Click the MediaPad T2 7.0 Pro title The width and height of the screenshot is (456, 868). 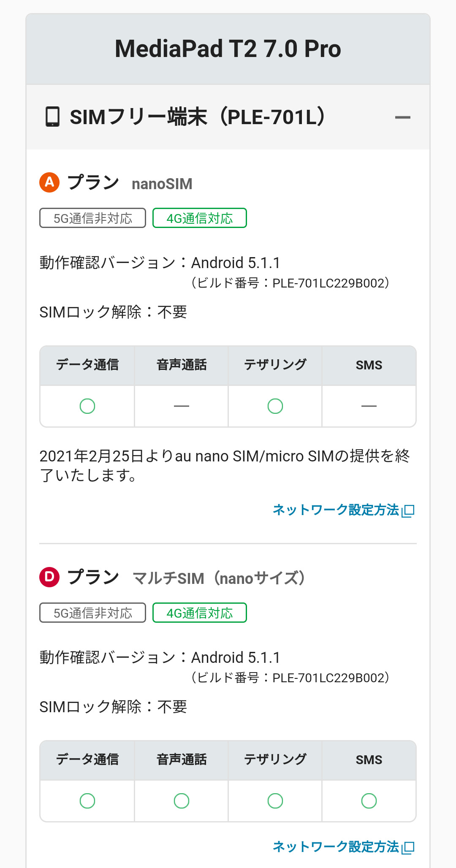(x=228, y=49)
